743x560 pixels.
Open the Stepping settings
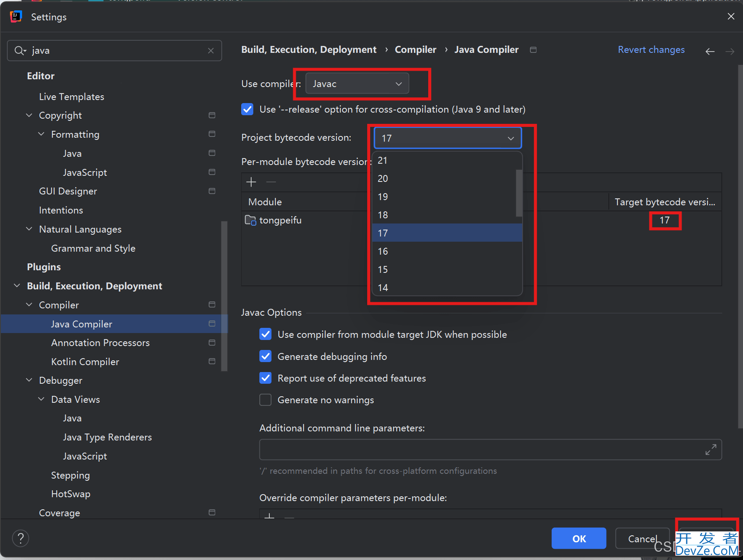point(71,475)
